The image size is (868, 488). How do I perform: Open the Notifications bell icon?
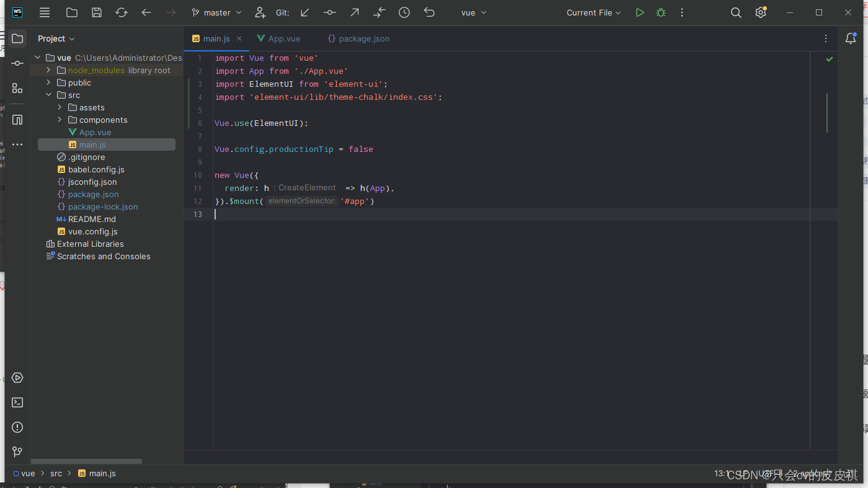point(851,38)
